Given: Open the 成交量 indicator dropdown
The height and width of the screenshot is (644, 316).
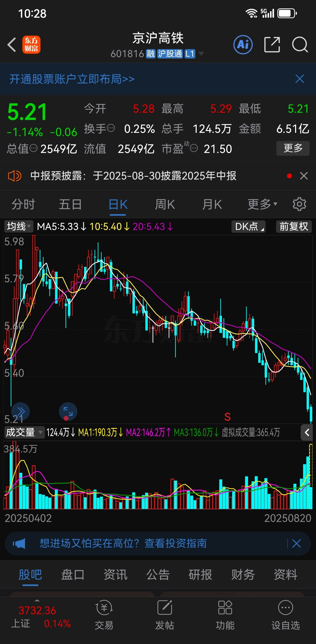Looking at the screenshot, I should [x=24, y=432].
